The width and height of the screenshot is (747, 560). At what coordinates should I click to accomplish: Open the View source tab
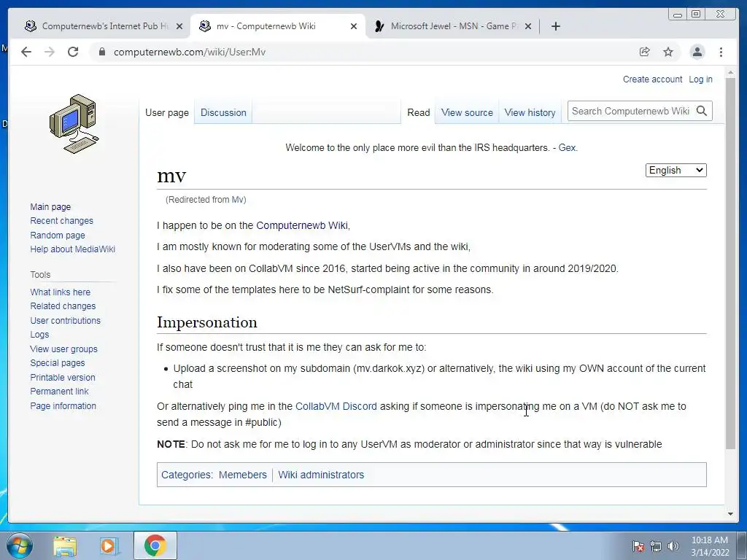(467, 112)
